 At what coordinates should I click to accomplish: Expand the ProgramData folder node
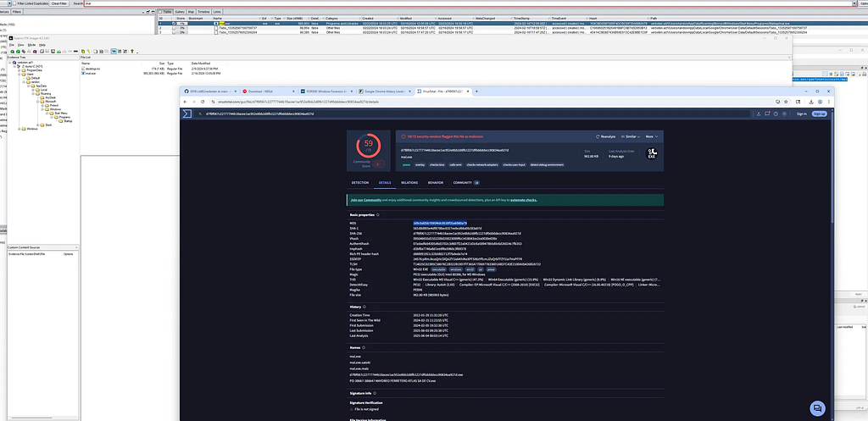(19, 70)
